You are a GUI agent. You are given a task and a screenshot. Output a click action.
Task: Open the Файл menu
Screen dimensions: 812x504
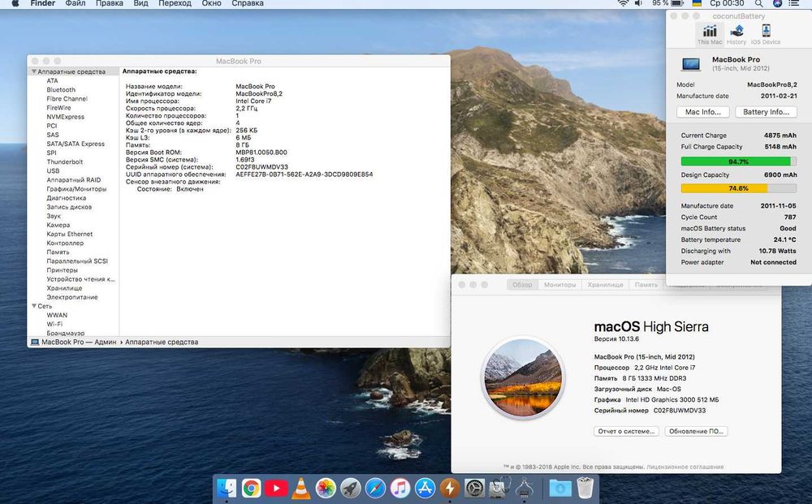click(75, 3)
